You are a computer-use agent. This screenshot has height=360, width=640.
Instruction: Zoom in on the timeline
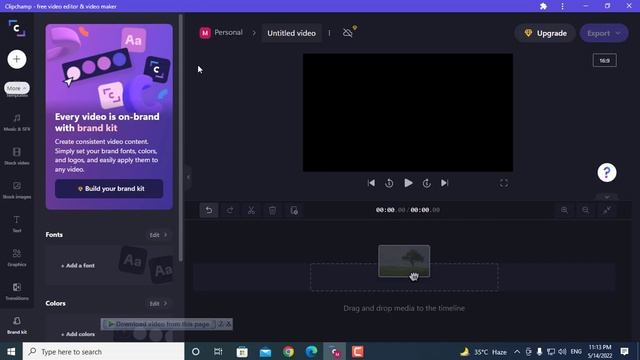click(564, 210)
